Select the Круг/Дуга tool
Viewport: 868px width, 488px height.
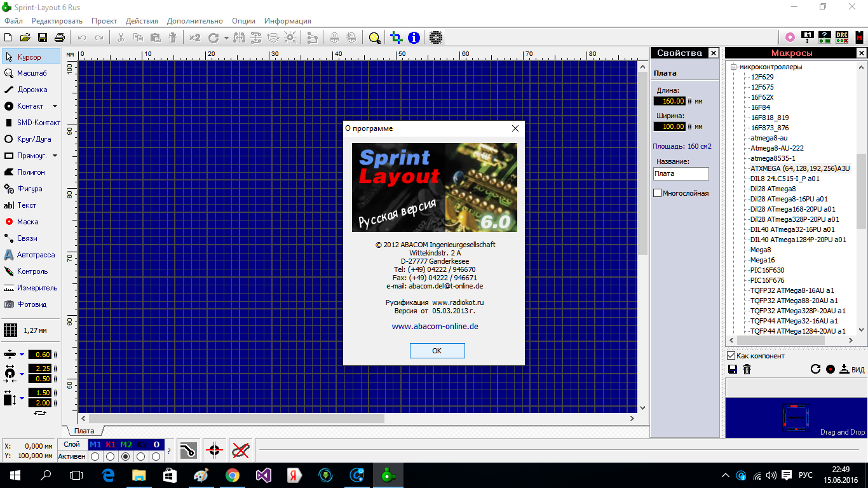click(x=31, y=139)
